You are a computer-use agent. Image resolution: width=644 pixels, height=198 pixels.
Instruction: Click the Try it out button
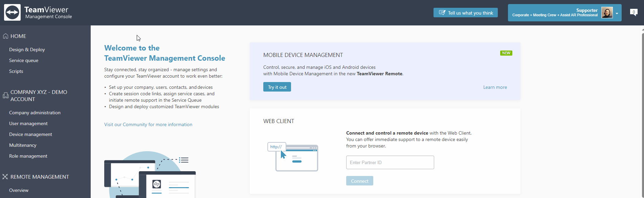point(277,87)
